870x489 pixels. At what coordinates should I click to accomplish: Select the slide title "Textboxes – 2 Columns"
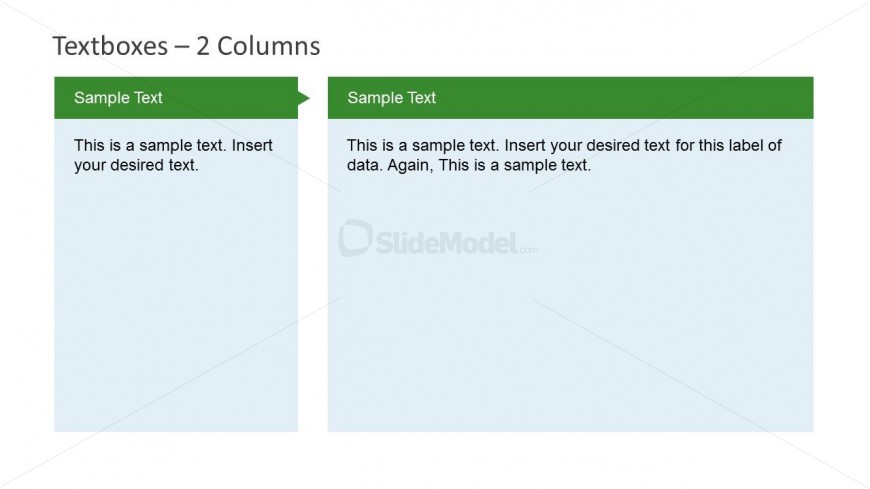point(186,46)
